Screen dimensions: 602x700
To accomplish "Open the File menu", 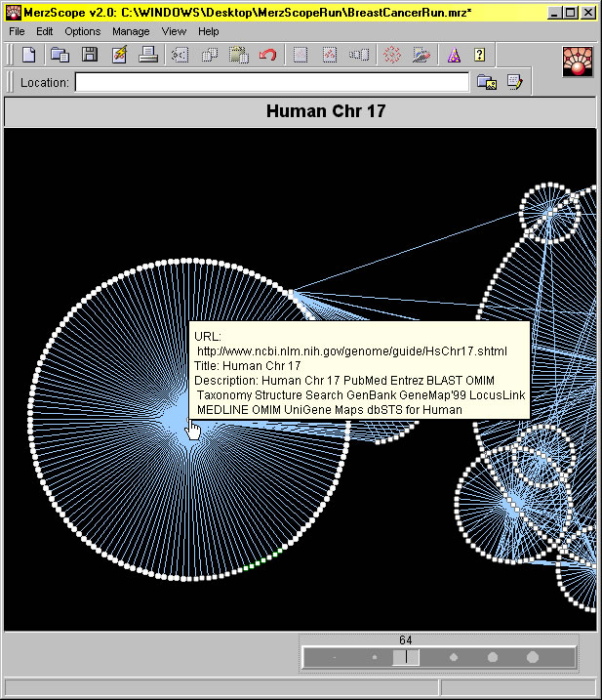I will tap(18, 31).
